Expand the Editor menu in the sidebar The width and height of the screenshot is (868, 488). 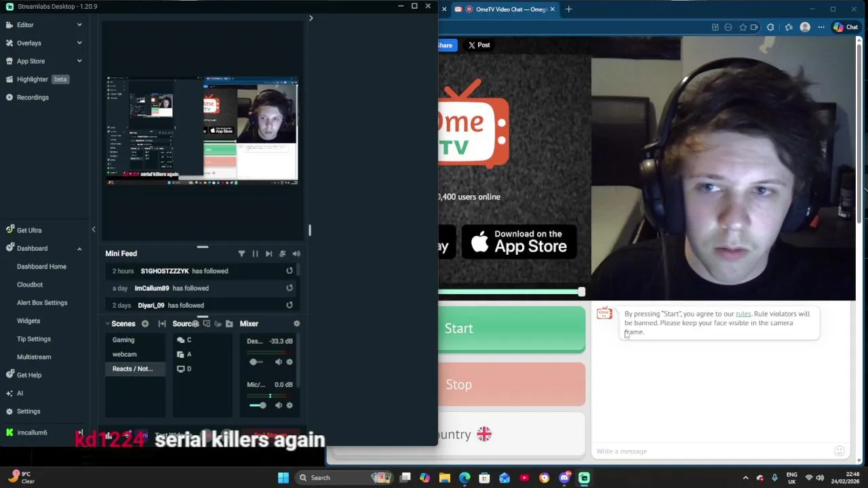pyautogui.click(x=44, y=25)
